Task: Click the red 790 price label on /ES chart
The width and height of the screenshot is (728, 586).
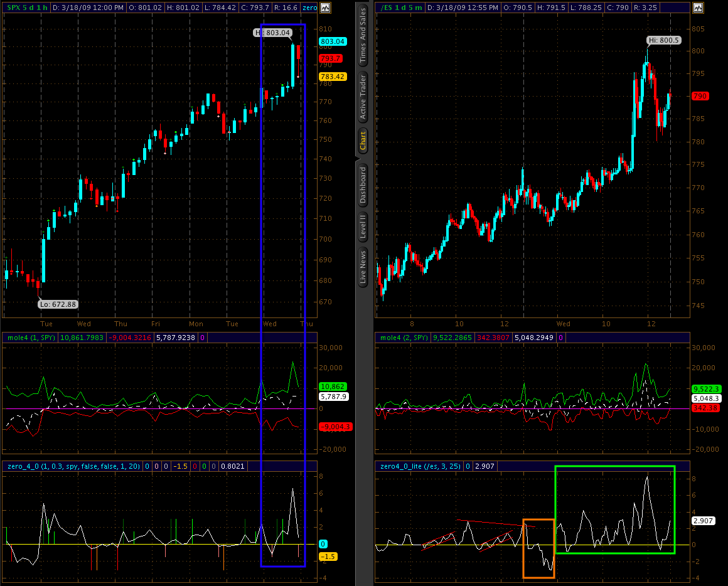Action: point(700,96)
